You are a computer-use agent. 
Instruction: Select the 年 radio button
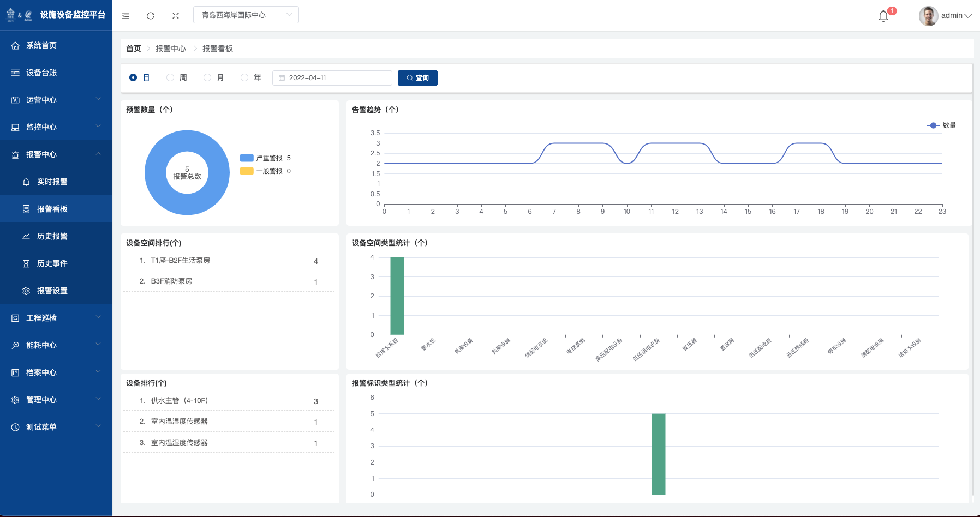pos(244,78)
